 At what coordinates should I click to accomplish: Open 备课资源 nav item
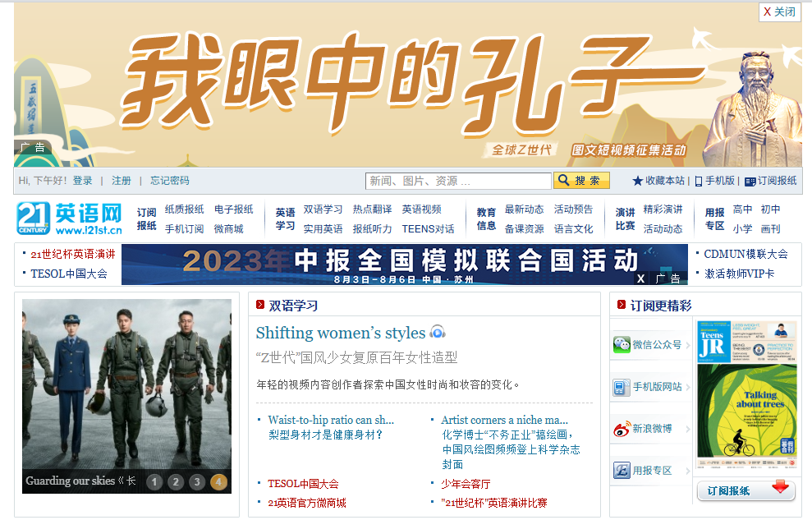pyautogui.click(x=524, y=229)
